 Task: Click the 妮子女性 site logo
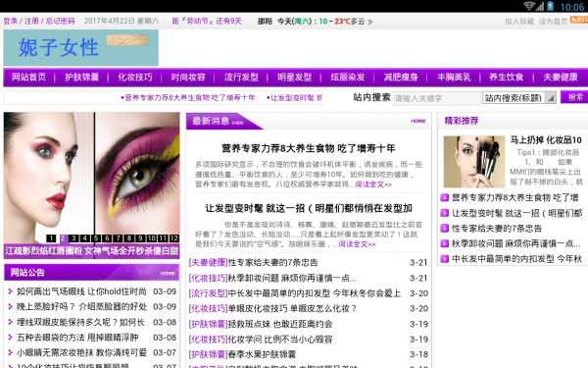pyautogui.click(x=80, y=48)
